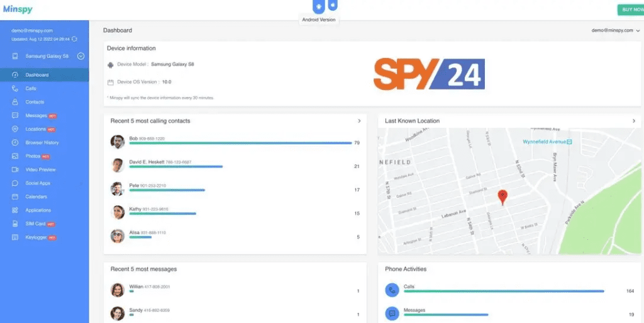Click the Locations pin icon in sidebar
Viewport: 644px width, 323px height.
tap(15, 129)
